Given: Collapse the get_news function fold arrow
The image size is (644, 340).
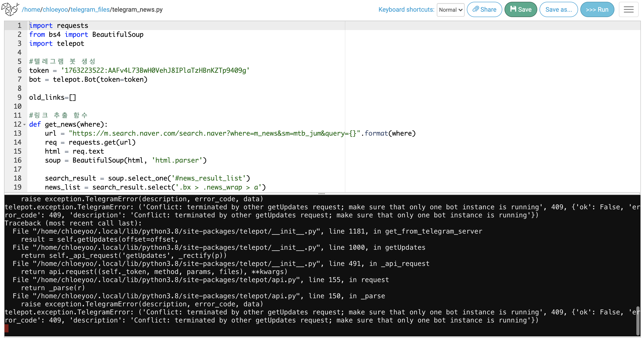Looking at the screenshot, I should click(24, 124).
